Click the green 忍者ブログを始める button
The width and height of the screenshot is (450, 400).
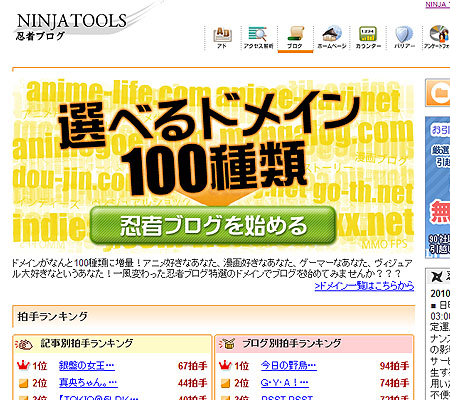[213, 226]
